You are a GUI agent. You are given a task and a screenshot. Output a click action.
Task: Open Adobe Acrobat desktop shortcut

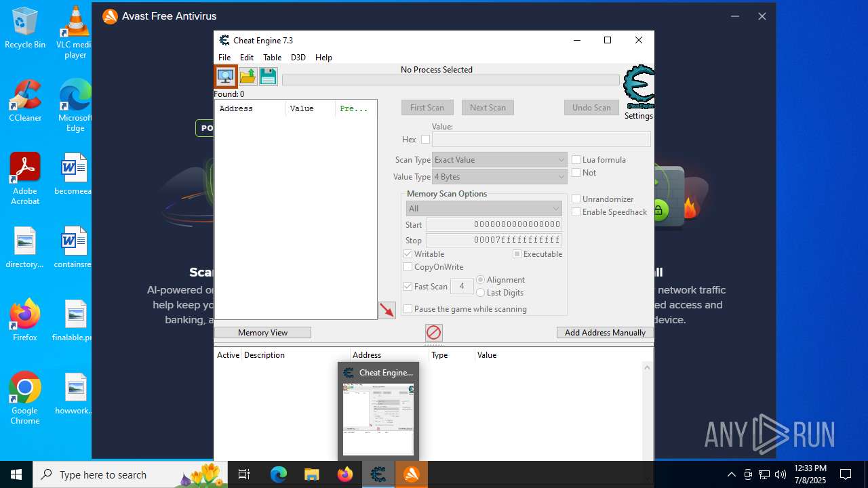point(25,179)
